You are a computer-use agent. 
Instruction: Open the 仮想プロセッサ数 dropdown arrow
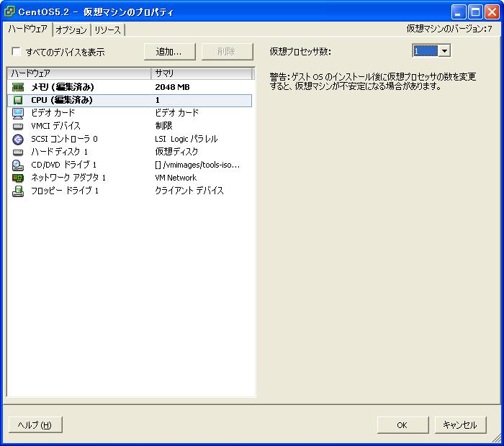[444, 51]
